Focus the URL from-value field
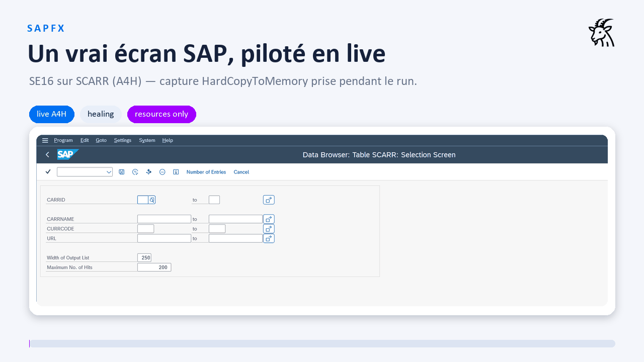Screen dimensions: 644x362 pos(164,238)
